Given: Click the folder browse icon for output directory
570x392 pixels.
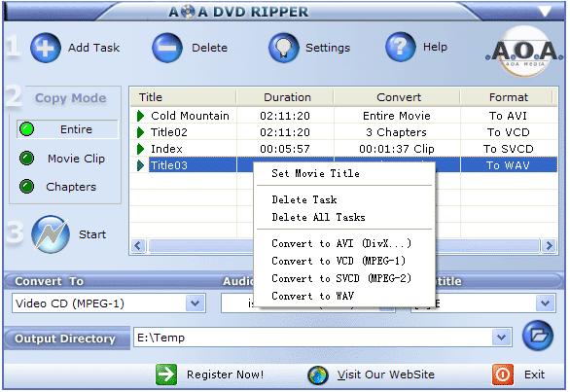Looking at the screenshot, I should click(x=538, y=336).
